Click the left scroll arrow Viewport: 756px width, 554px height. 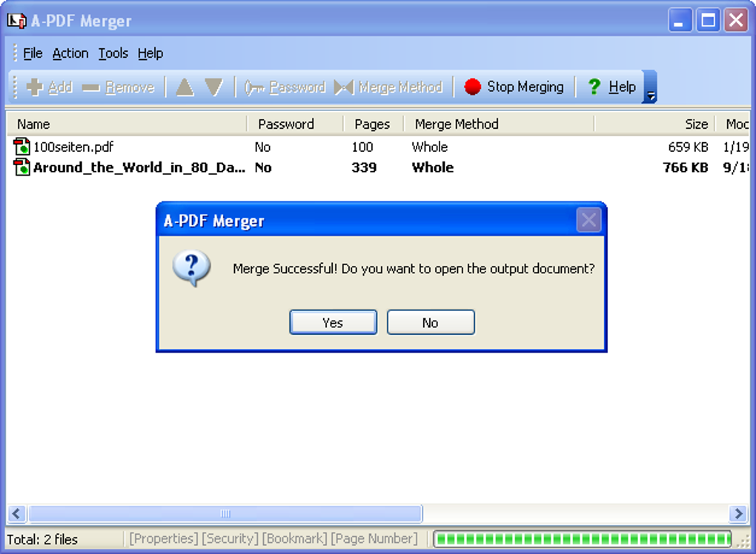(17, 513)
